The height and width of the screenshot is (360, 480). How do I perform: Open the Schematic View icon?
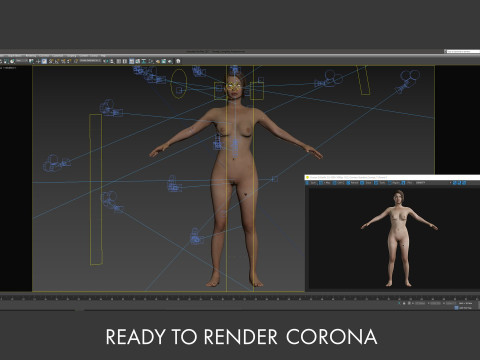coord(144,61)
